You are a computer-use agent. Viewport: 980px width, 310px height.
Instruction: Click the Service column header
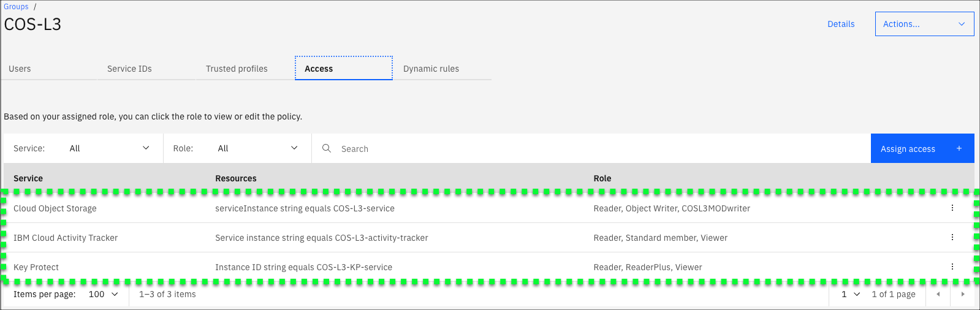click(28, 178)
